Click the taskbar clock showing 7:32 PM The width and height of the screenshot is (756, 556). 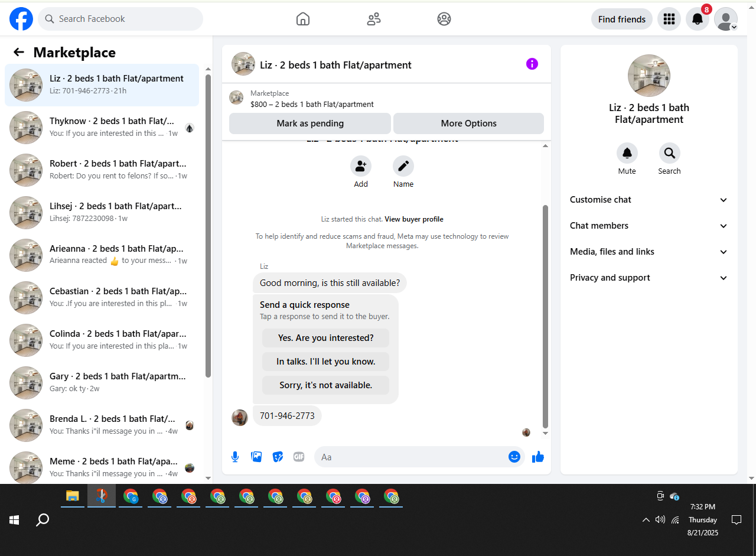pos(702,519)
